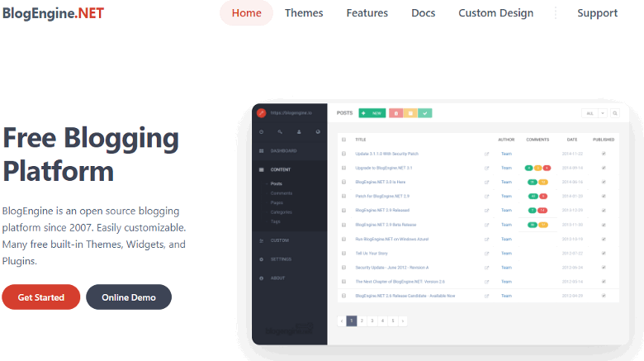
Task: Click the red delete posts button
Action: [x=395, y=113]
